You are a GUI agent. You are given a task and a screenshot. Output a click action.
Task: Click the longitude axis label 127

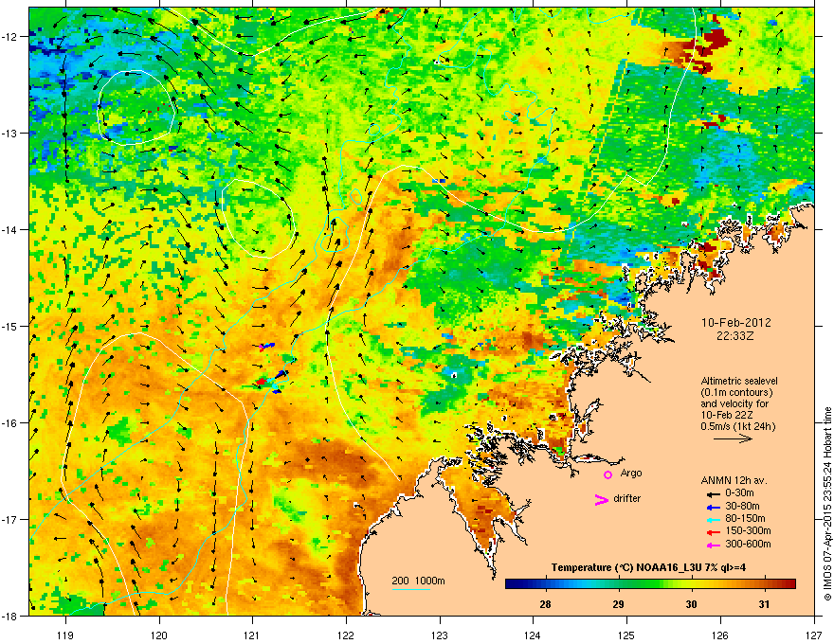coord(814,635)
